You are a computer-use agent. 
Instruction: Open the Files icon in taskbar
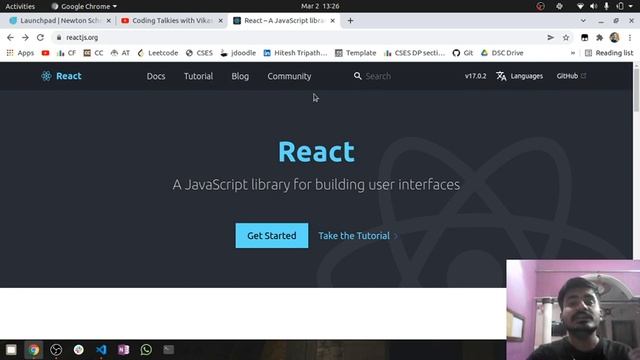click(x=11, y=350)
